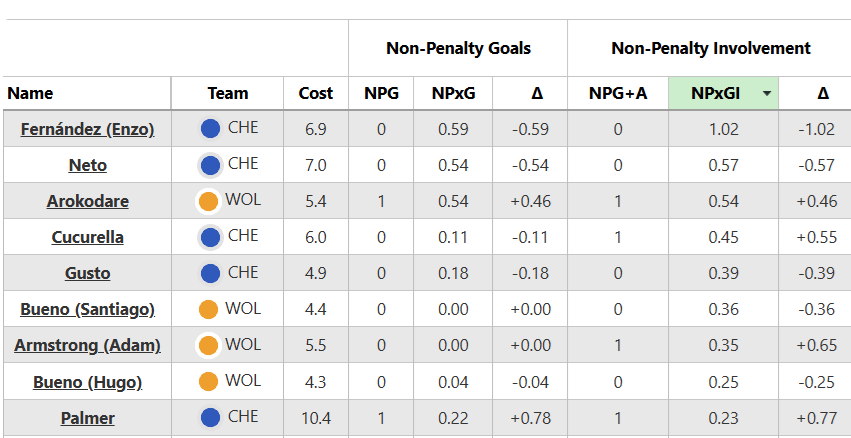Click the NPG+A column header
The height and width of the screenshot is (438, 851).
(618, 94)
